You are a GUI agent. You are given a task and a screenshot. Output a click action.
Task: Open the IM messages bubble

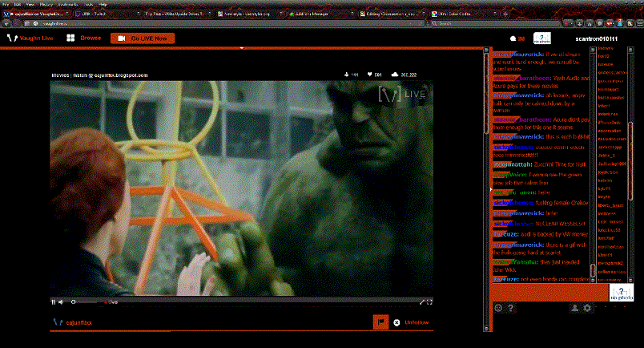pyautogui.click(x=517, y=38)
